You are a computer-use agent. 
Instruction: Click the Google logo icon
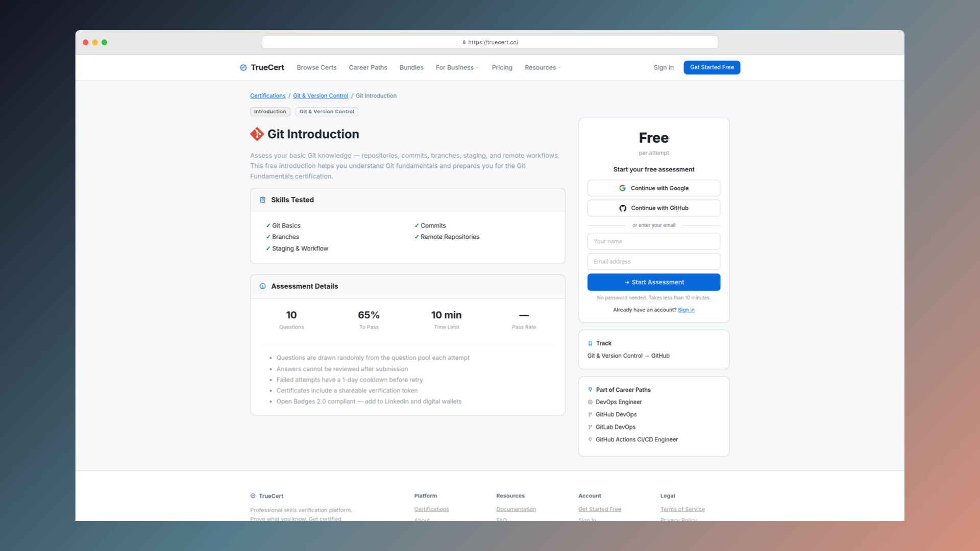point(622,188)
